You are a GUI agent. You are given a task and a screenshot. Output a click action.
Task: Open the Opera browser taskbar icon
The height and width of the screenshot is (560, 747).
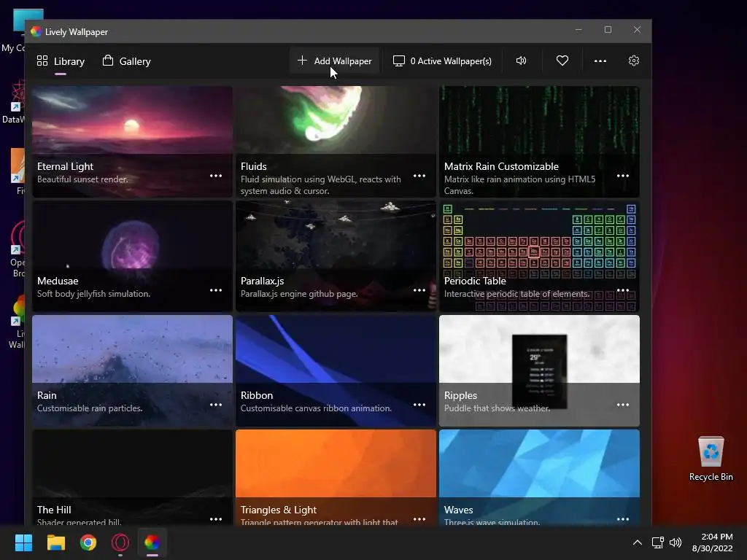[x=120, y=542]
